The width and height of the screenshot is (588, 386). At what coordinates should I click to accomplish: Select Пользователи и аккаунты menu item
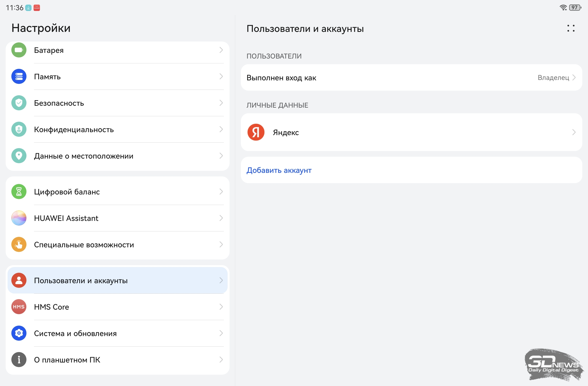coord(81,280)
